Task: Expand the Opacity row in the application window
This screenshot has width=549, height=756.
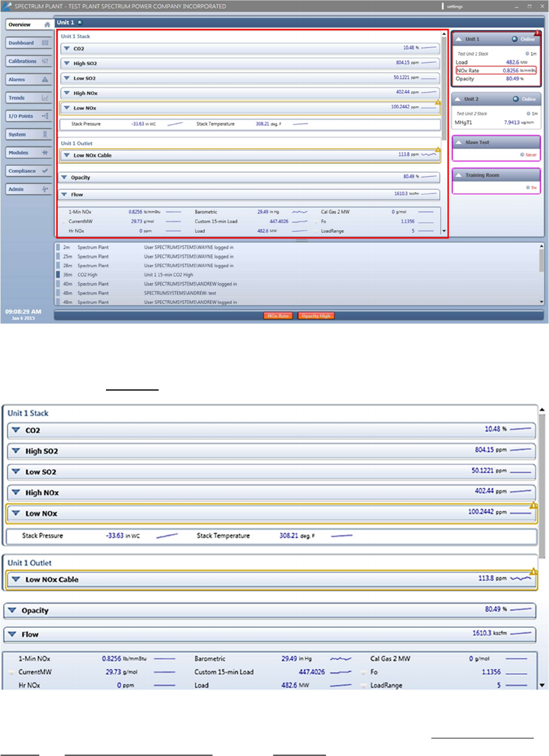Action: click(64, 177)
